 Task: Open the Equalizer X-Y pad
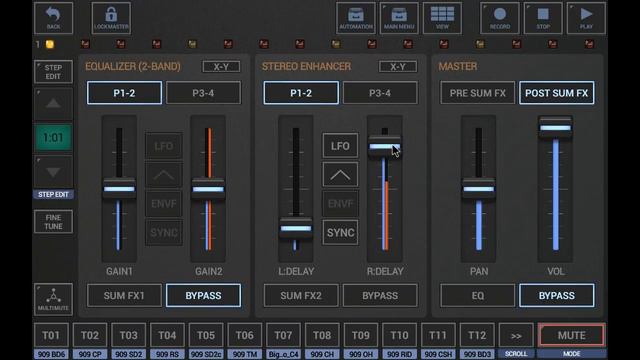point(221,67)
